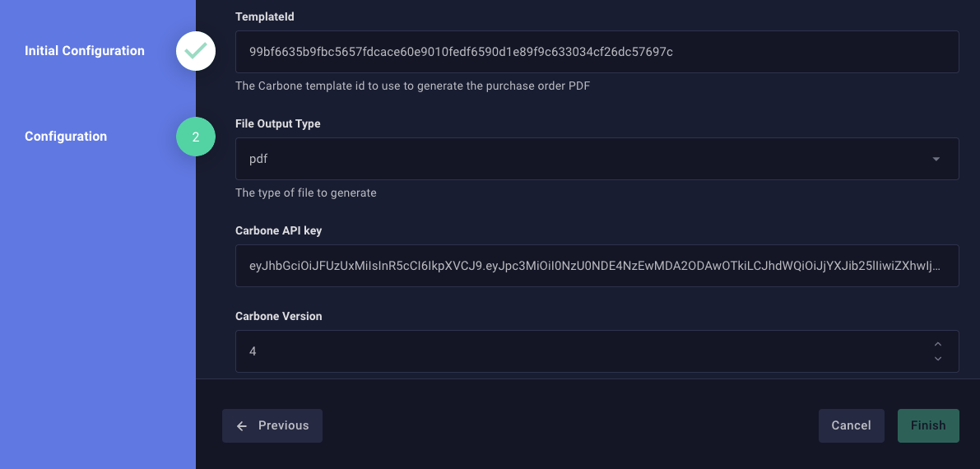Image resolution: width=980 pixels, height=469 pixels.
Task: Click the File Output Type label
Action: 278,123
